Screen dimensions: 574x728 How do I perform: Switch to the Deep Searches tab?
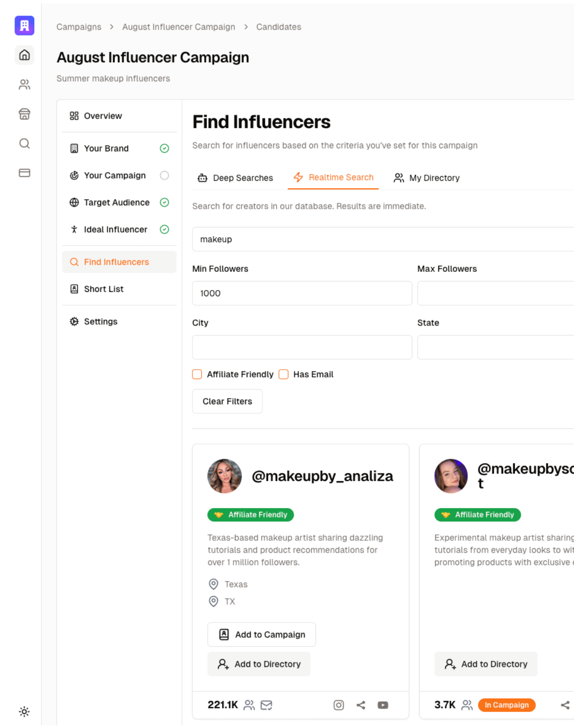click(x=235, y=178)
